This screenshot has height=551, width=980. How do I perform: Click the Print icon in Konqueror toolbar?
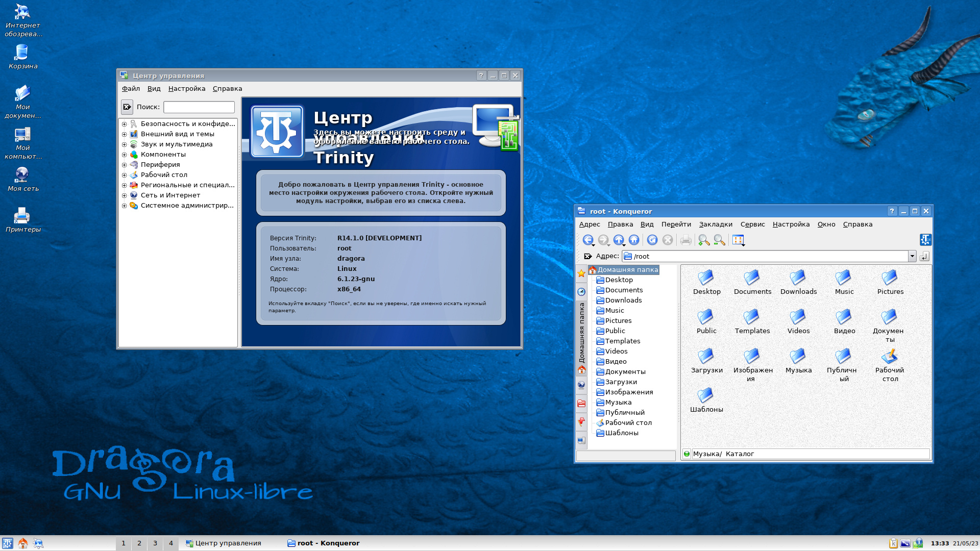point(686,240)
